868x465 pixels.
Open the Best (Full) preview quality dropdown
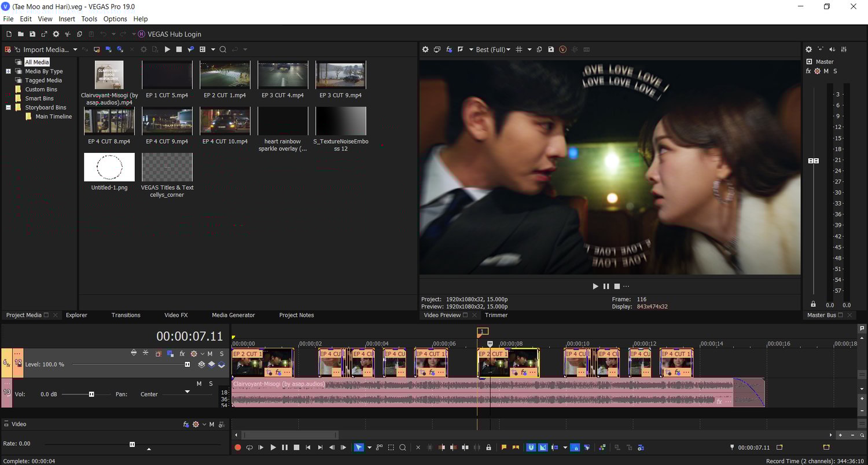[493, 50]
